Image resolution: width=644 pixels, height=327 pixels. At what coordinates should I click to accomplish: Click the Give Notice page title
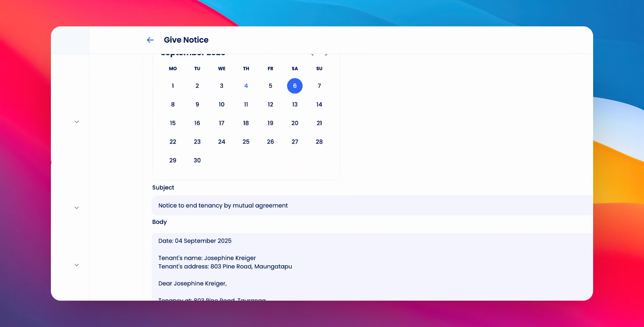(186, 40)
